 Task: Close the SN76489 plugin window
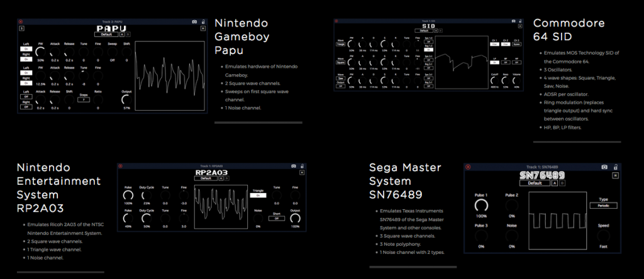pyautogui.click(x=468, y=167)
